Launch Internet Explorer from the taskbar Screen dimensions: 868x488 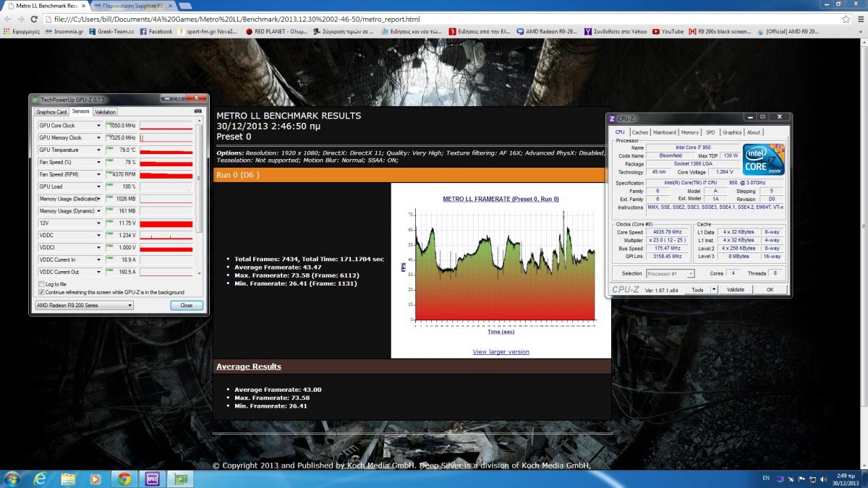tap(40, 479)
